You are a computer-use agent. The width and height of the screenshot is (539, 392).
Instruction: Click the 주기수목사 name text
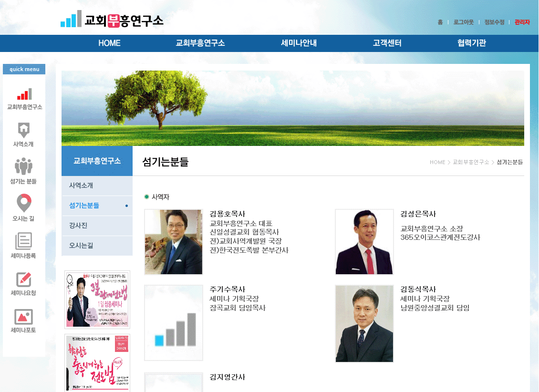tap(227, 289)
